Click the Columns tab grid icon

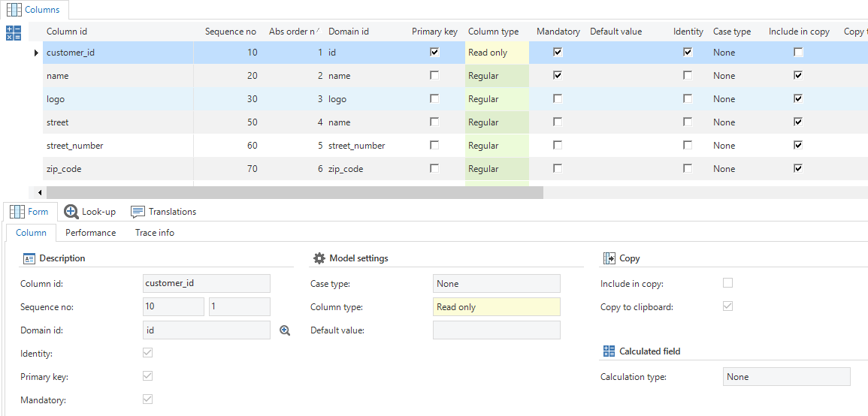(14, 10)
